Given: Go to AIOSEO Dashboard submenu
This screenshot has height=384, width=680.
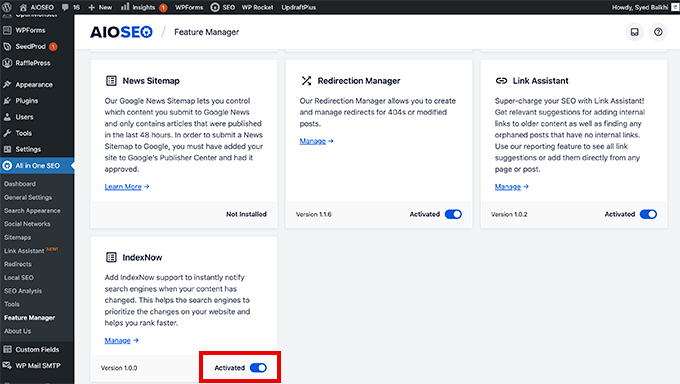Looking at the screenshot, I should [x=20, y=184].
